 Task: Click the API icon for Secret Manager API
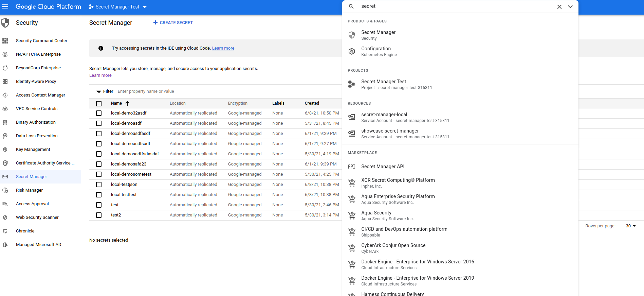(x=352, y=167)
